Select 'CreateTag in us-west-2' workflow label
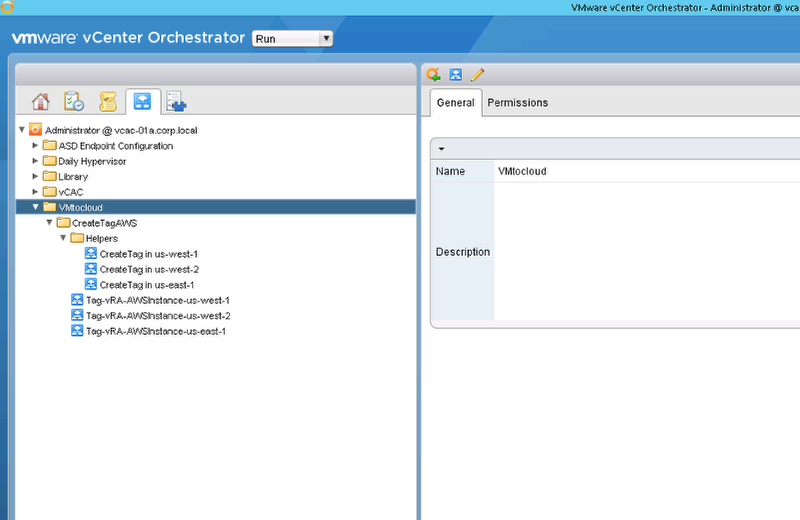This screenshot has width=800, height=520. [149, 269]
